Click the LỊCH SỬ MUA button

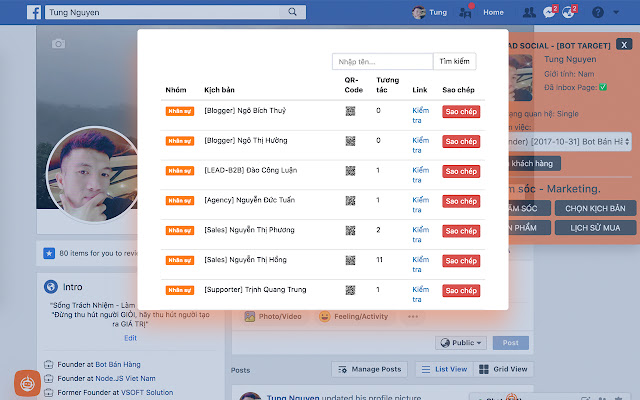click(595, 228)
